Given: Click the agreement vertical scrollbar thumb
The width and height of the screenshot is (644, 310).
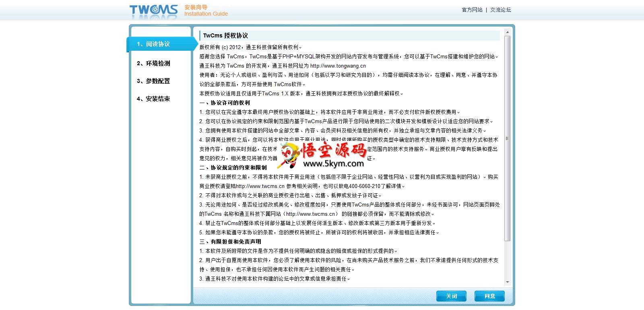Looking at the screenshot, I should pyautogui.click(x=507, y=138).
